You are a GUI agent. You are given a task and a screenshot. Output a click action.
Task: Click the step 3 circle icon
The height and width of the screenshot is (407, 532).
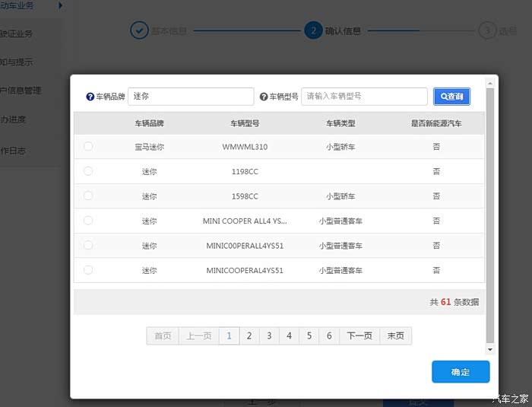pyautogui.click(x=486, y=30)
